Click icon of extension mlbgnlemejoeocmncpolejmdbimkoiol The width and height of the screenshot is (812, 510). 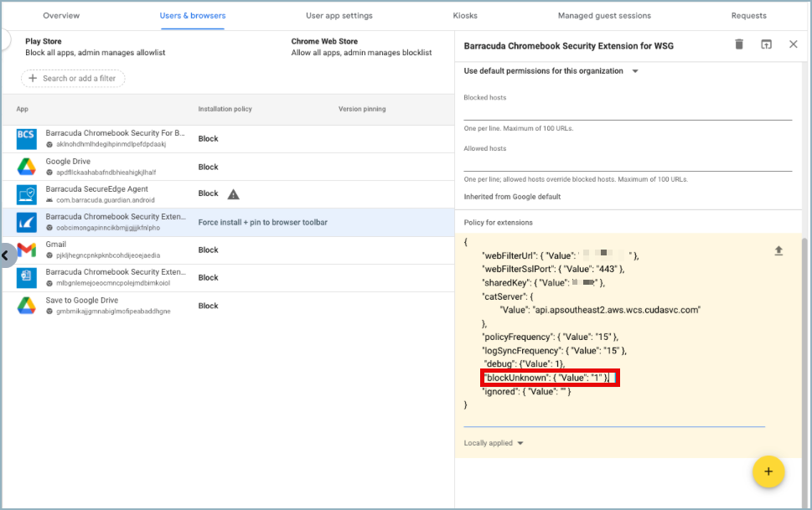pos(27,277)
